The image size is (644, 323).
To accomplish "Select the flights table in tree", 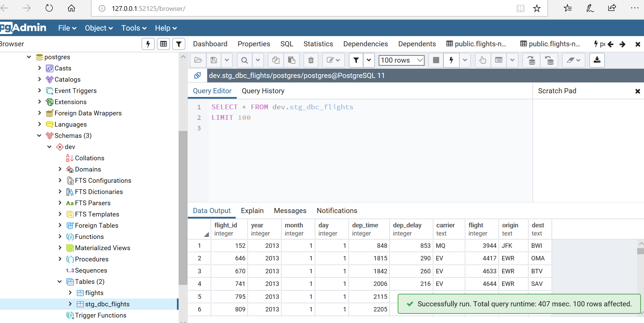I will point(94,293).
